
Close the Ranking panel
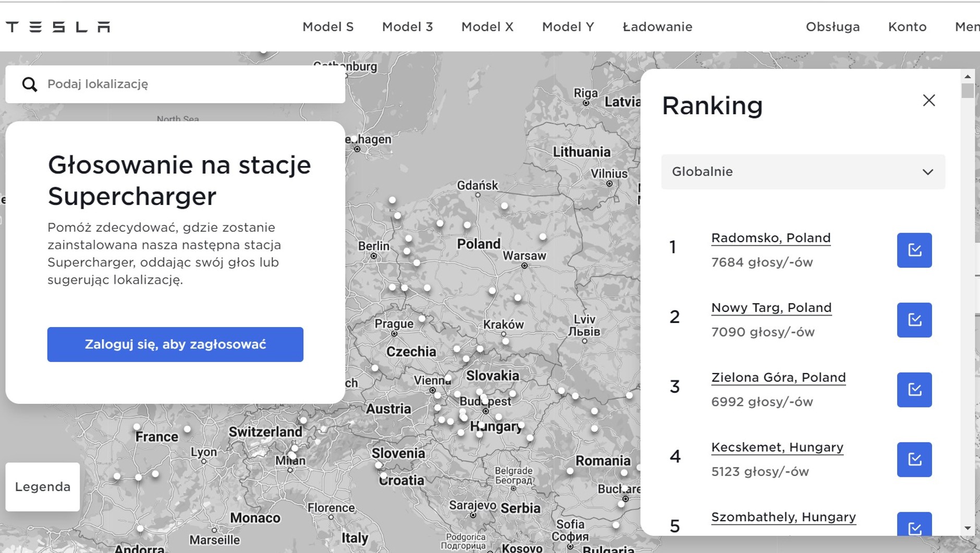(x=929, y=100)
